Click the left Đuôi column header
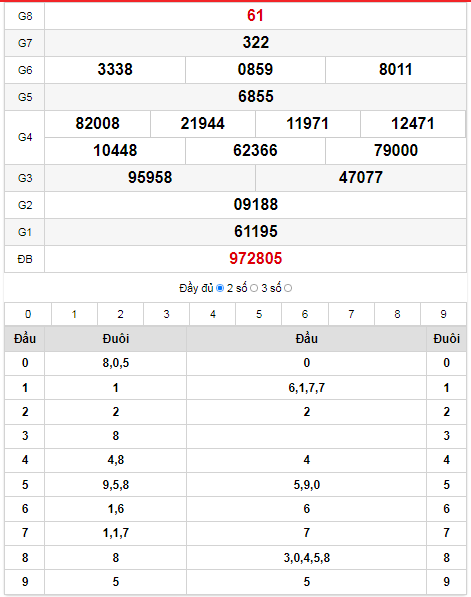Screen dimensions: 471x597 click(x=116, y=338)
